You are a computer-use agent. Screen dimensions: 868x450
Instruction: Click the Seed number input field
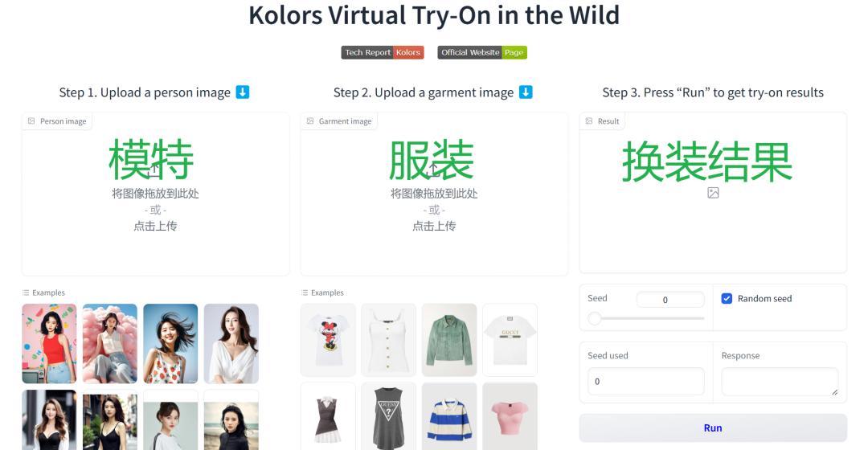pyautogui.click(x=670, y=300)
